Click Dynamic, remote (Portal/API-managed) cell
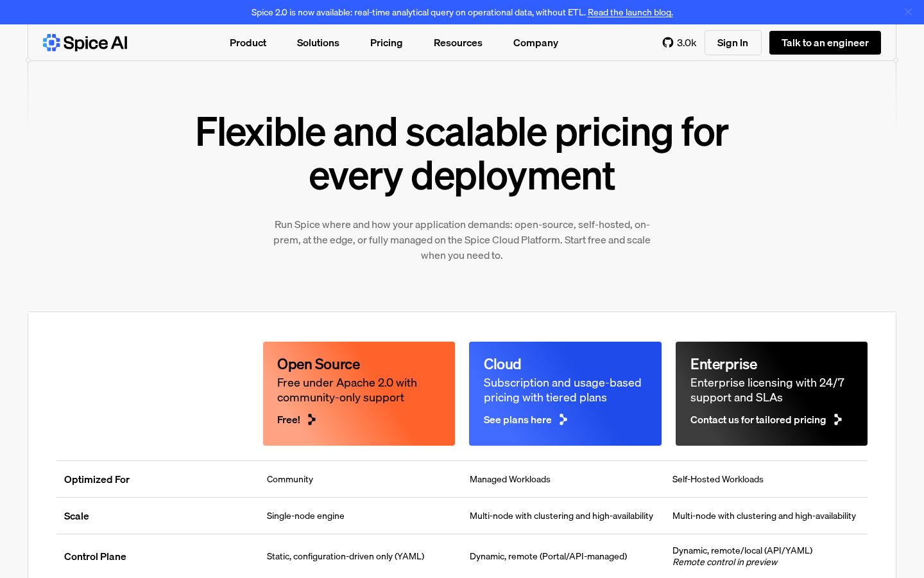Screen dimensions: 924x578 click(549, 556)
